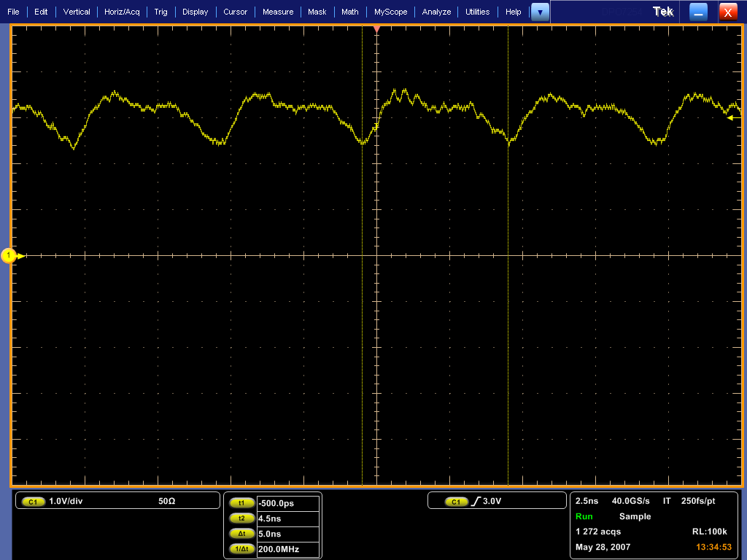Screen dimensions: 747x560
Task: Click the second vertical cursor line
Action: click(x=508, y=255)
